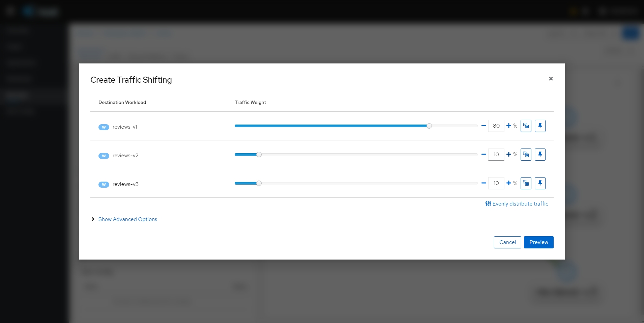Expand Show Advanced Options
Image resolution: width=644 pixels, height=323 pixels.
point(127,219)
